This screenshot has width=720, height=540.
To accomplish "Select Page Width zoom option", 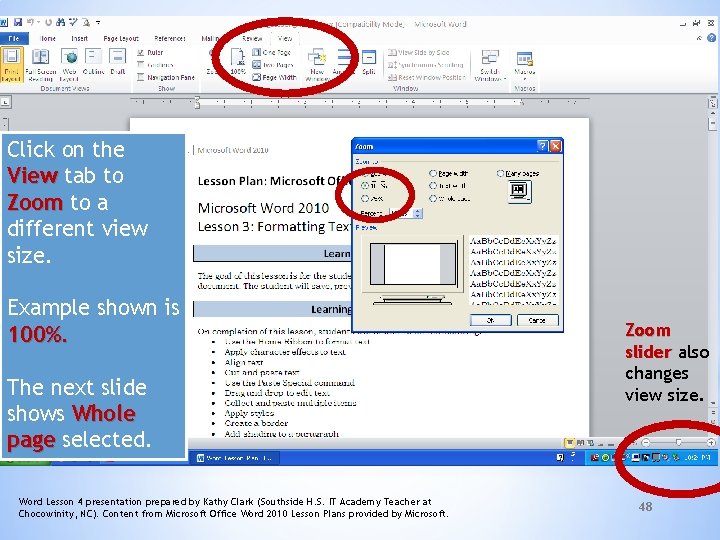I will (x=275, y=77).
